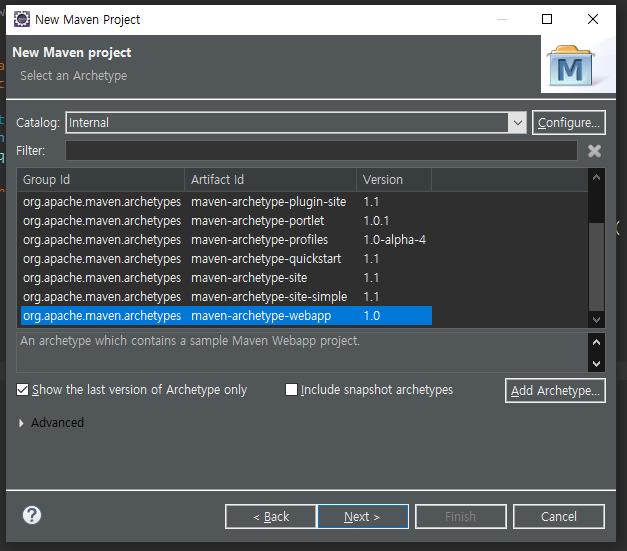This screenshot has width=627, height=551.
Task: Select the maven-archetype-plugin-site row
Action: click(226, 202)
